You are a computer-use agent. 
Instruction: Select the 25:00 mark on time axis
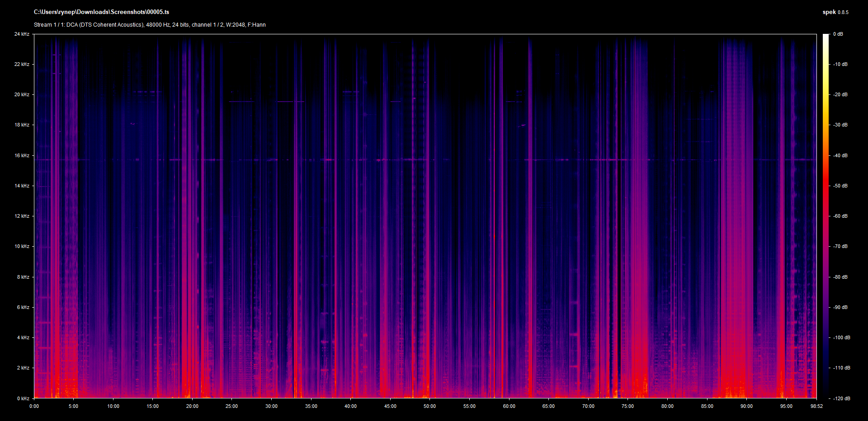(x=231, y=406)
